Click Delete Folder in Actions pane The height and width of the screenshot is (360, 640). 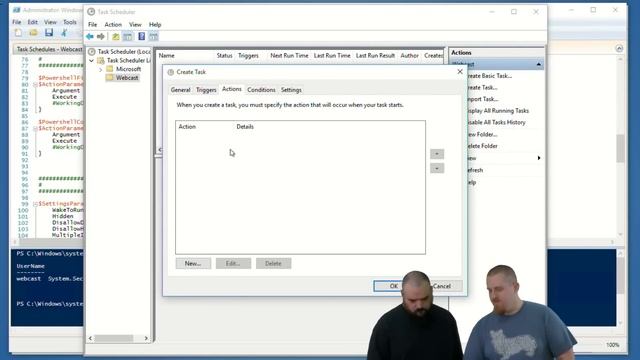[482, 146]
